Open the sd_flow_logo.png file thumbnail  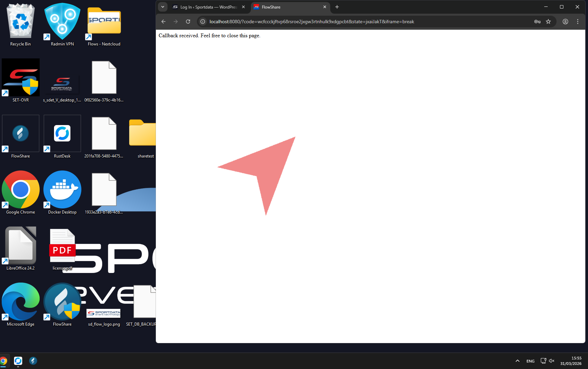(x=104, y=314)
